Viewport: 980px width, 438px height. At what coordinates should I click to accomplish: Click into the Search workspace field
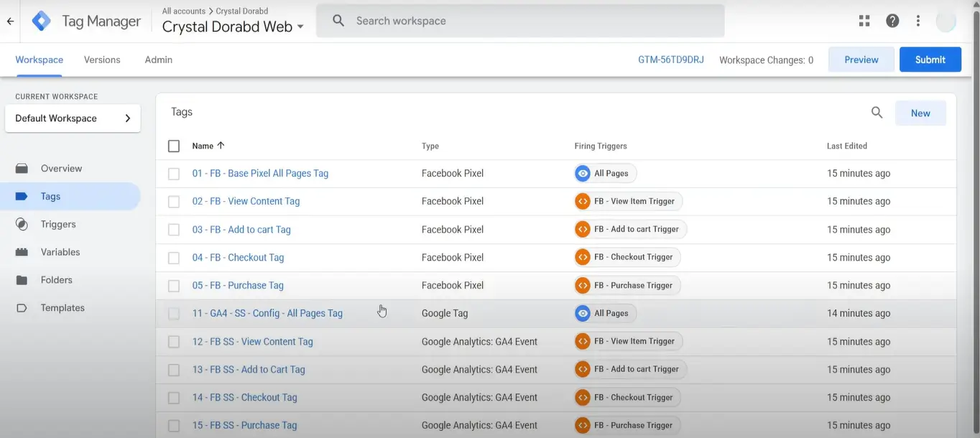click(532, 21)
